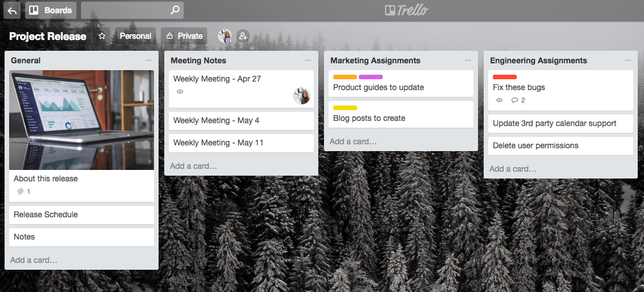
Task: Click the Trello logo
Action: 406,10
